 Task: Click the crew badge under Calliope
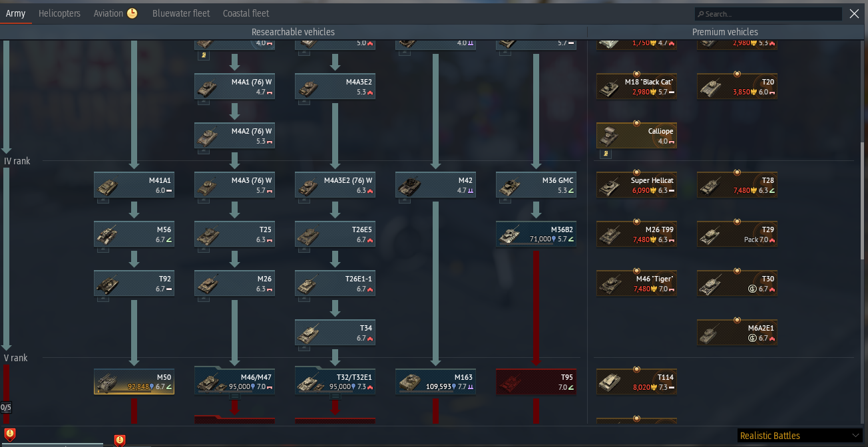point(606,154)
